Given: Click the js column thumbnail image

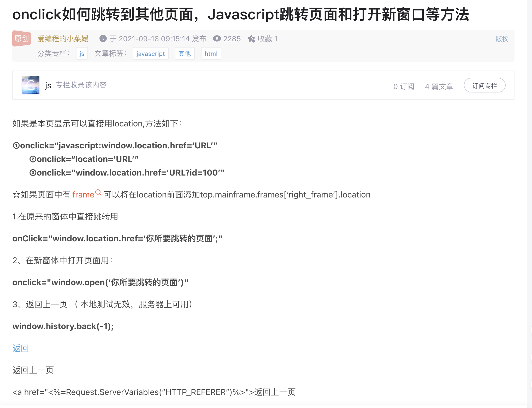Looking at the screenshot, I should click(x=31, y=85).
